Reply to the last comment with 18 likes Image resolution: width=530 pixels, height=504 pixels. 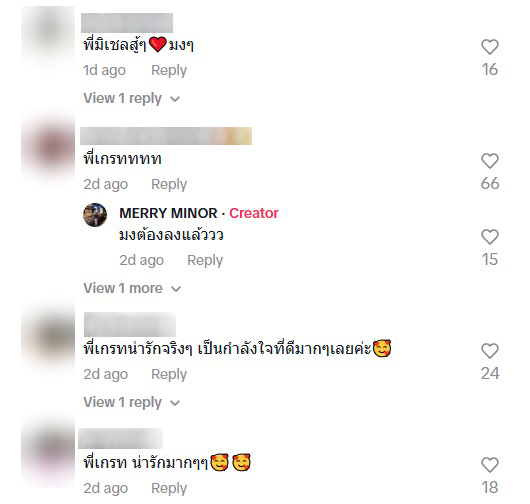pyautogui.click(x=169, y=488)
